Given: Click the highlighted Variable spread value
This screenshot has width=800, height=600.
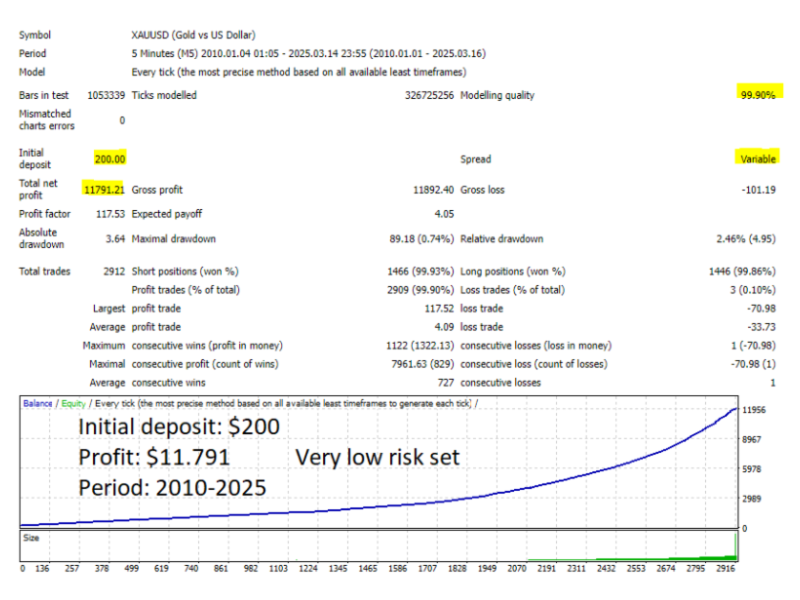Looking at the screenshot, I should click(757, 159).
